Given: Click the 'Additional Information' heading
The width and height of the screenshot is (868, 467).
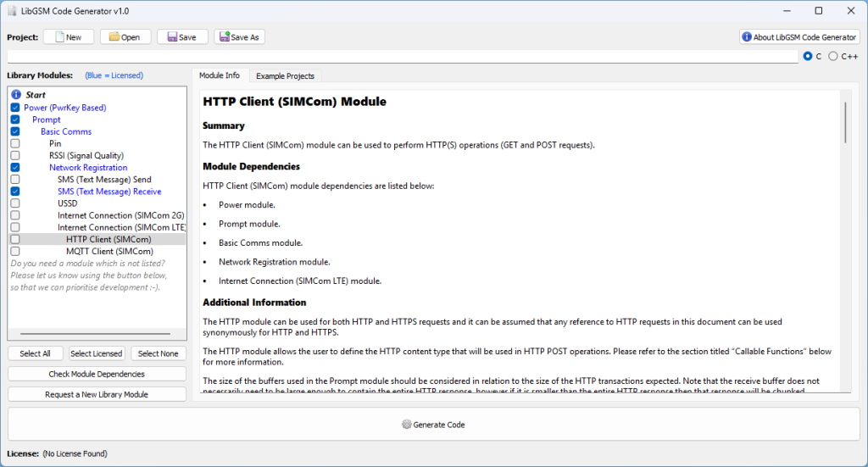Looking at the screenshot, I should pos(254,303).
